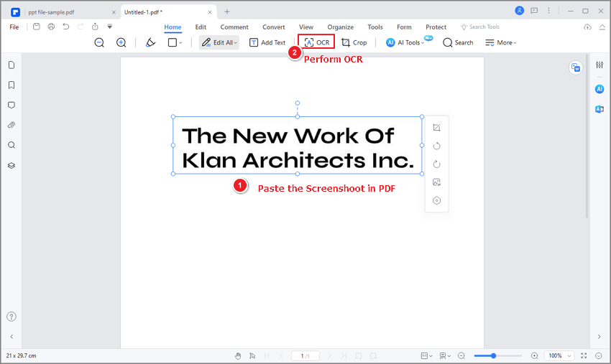The width and height of the screenshot is (611, 364).
Task: Switch to the Edit tab
Action: tap(201, 27)
